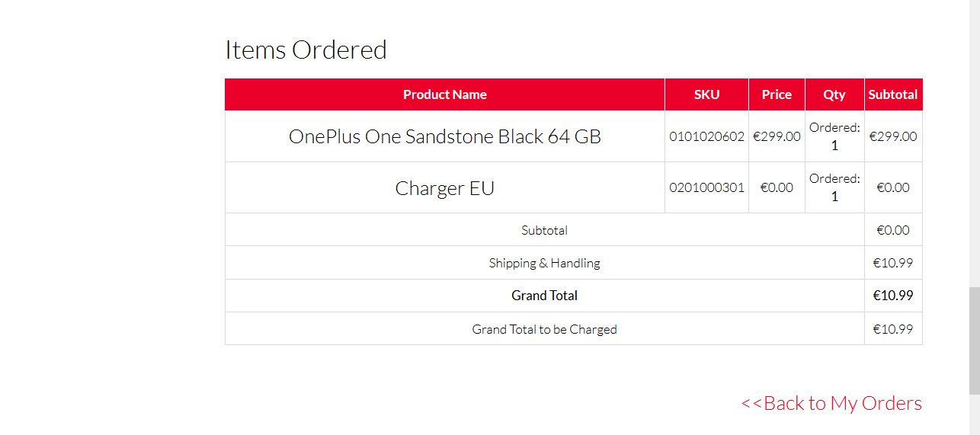Click the Charger EU €0.00 price cell
The width and height of the screenshot is (980, 435).
[777, 187]
